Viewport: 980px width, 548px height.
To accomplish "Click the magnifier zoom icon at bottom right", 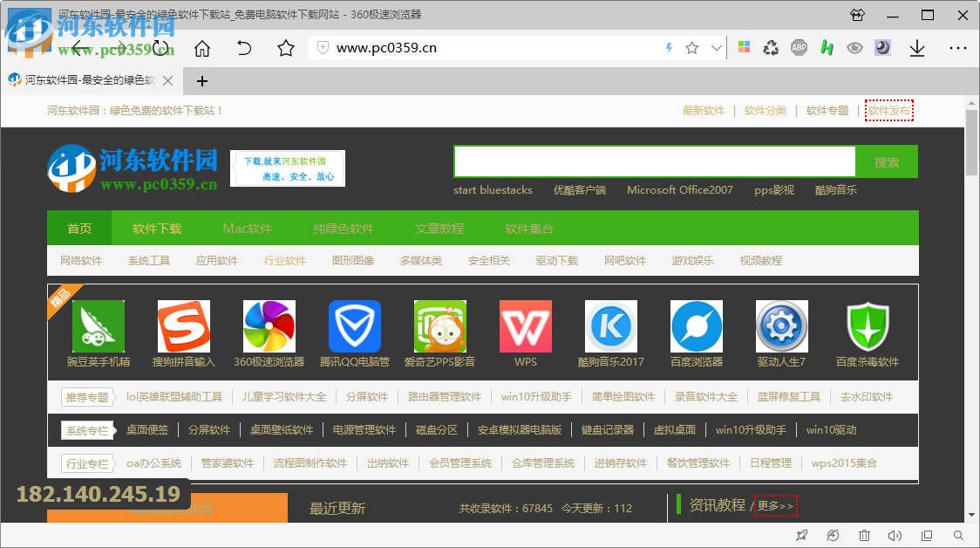I will tap(957, 535).
